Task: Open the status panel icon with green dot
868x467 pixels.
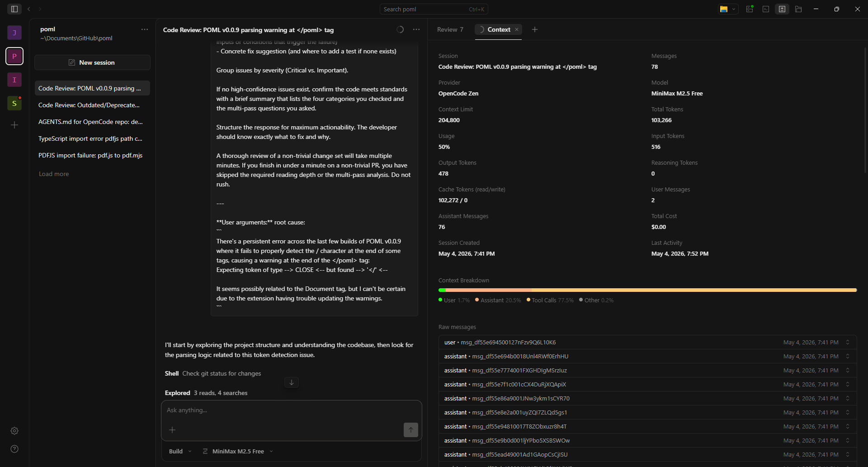Action: [x=750, y=9]
